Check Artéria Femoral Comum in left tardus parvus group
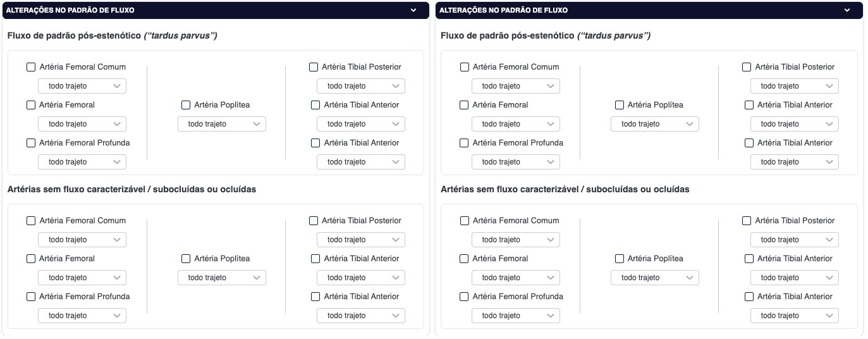 click(31, 67)
